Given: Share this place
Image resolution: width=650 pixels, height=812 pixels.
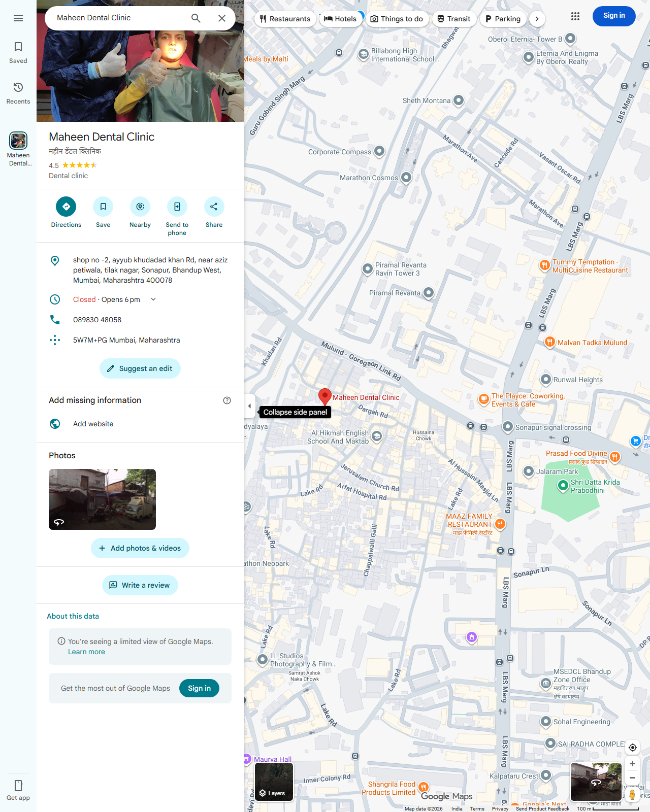Looking at the screenshot, I should click(214, 212).
